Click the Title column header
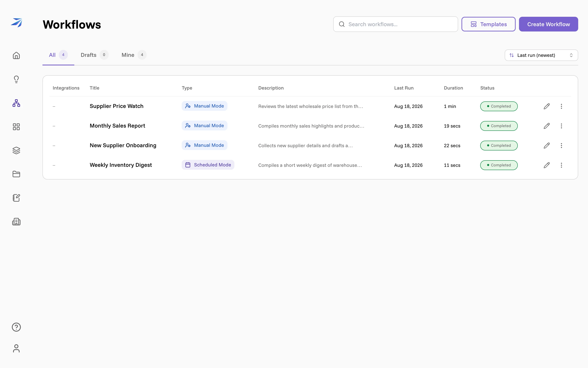 point(94,88)
